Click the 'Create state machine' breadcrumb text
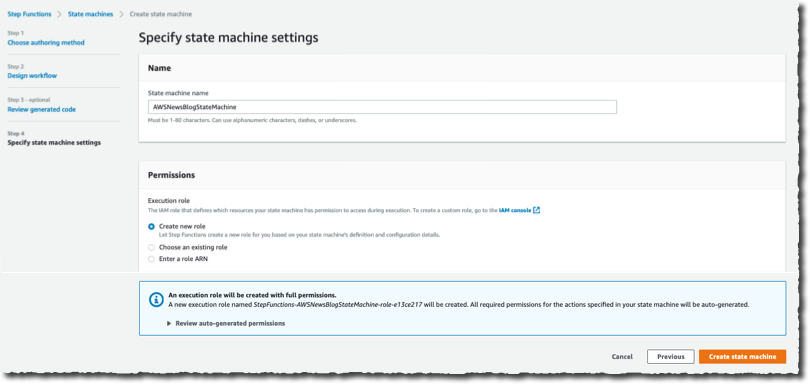Screen dimensions: 810x384 161,14
